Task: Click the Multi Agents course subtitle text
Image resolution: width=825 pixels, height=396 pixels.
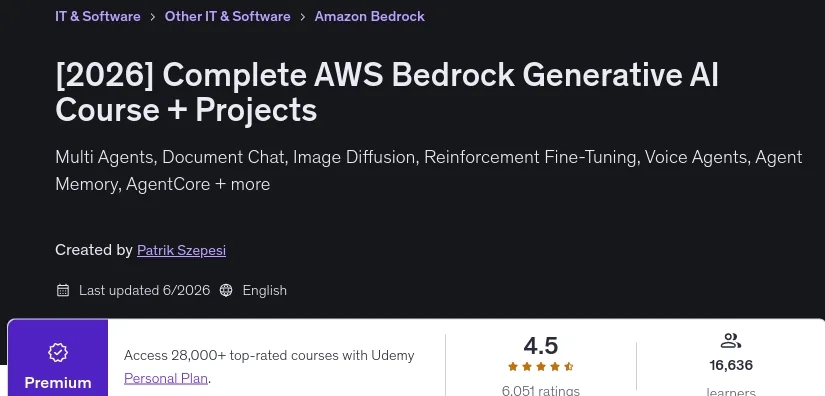Action: 428,170
